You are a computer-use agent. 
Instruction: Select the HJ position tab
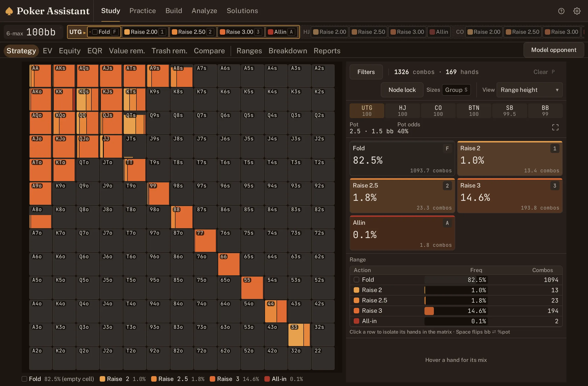tap(402, 111)
